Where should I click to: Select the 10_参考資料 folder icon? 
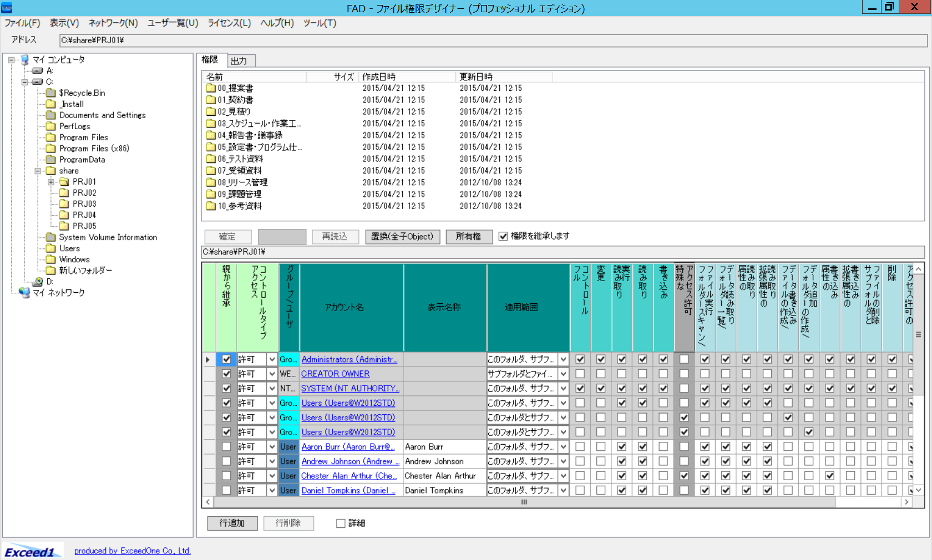pos(211,206)
